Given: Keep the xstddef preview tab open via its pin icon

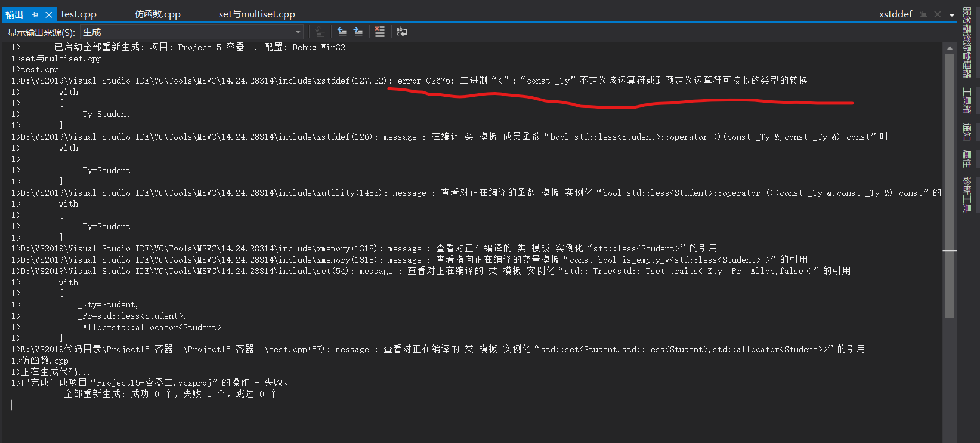Looking at the screenshot, I should (x=923, y=14).
